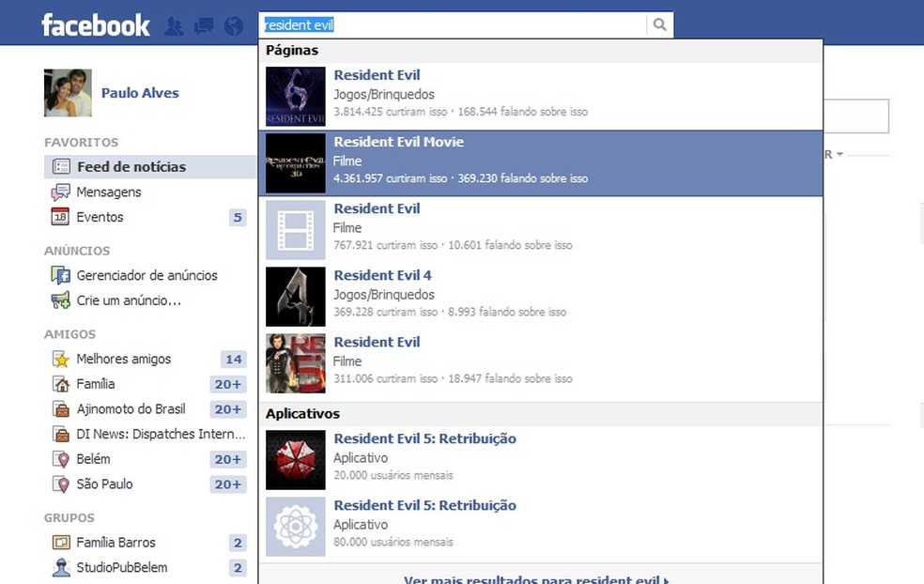Viewport: 924px width, 584px height.
Task: Open Paulo Alves profile link
Action: tap(140, 93)
